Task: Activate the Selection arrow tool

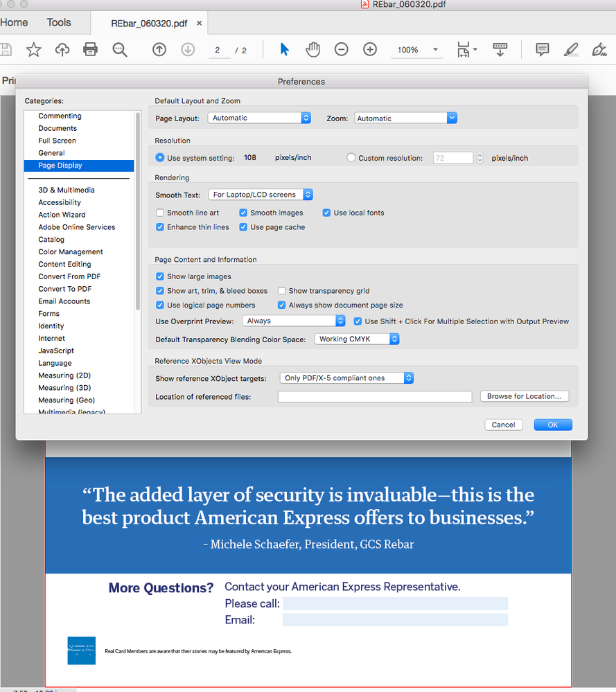Action: click(x=284, y=49)
